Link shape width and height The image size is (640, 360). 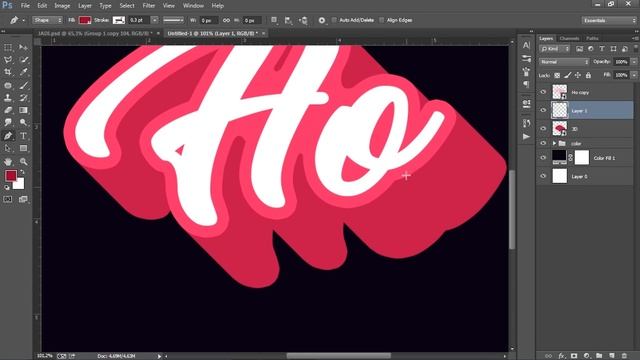coord(226,20)
